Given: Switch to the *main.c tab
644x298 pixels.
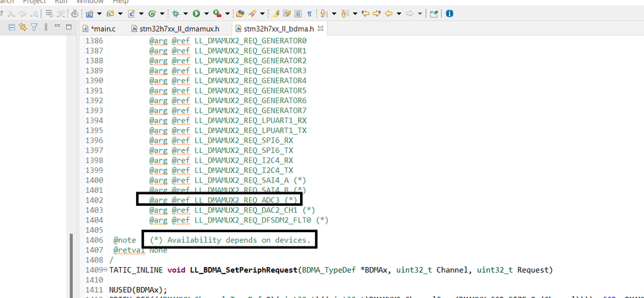Looking at the screenshot, I should [x=99, y=29].
